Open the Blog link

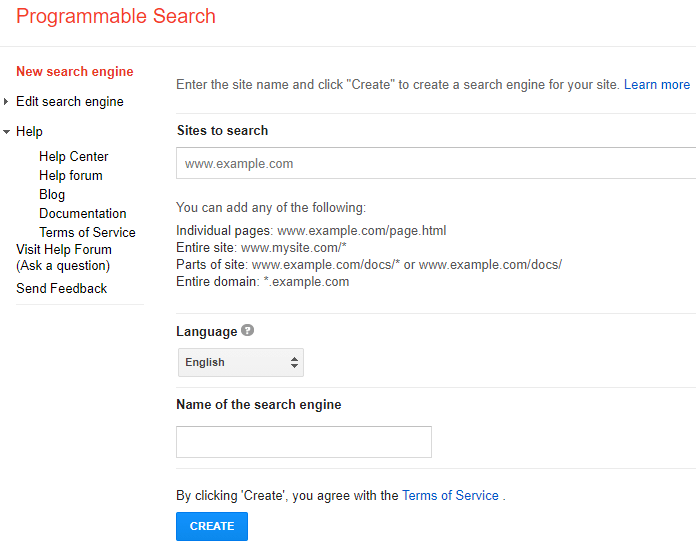click(52, 194)
